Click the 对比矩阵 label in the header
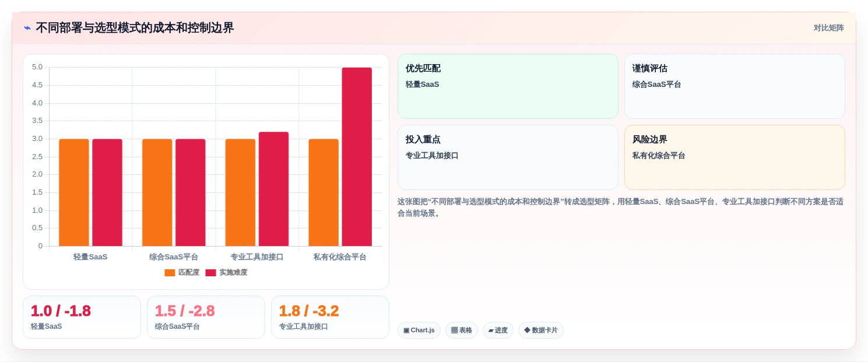This screenshot has height=362, width=868. tap(828, 28)
